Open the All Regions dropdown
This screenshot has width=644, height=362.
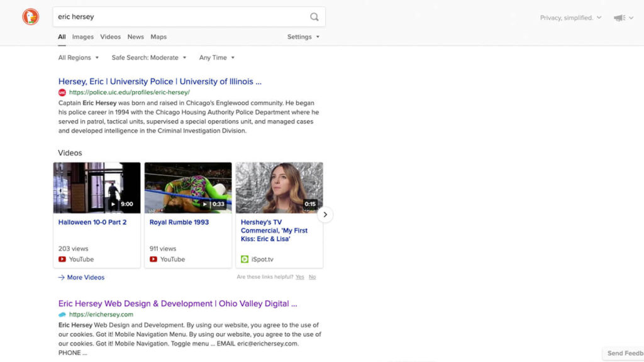tap(79, 58)
